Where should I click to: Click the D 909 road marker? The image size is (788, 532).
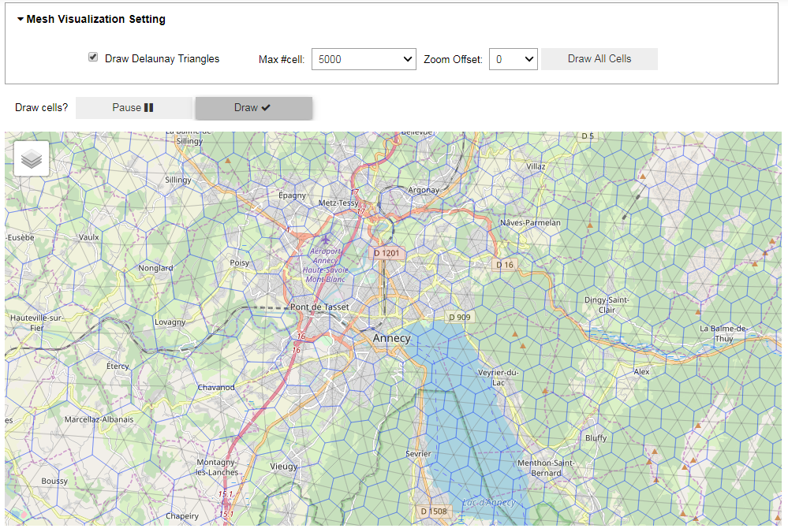pos(460,317)
